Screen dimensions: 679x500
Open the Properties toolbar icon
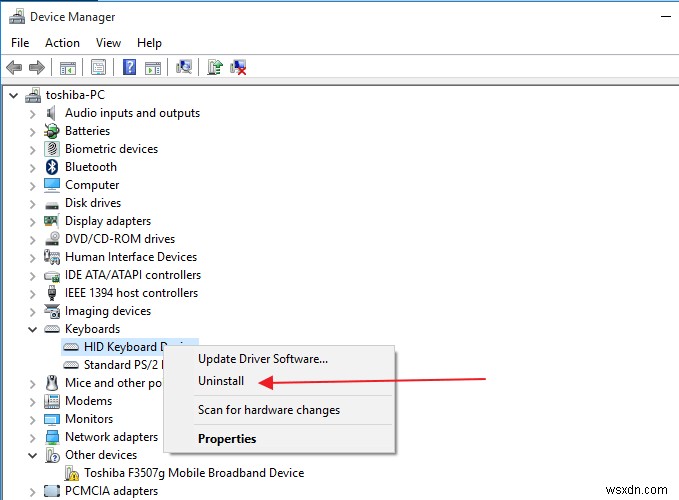coord(98,68)
